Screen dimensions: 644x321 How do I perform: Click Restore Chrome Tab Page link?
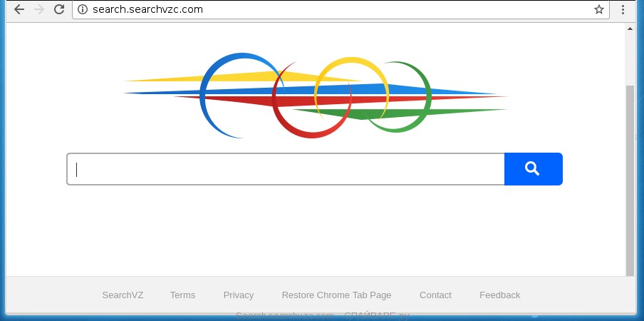336,295
